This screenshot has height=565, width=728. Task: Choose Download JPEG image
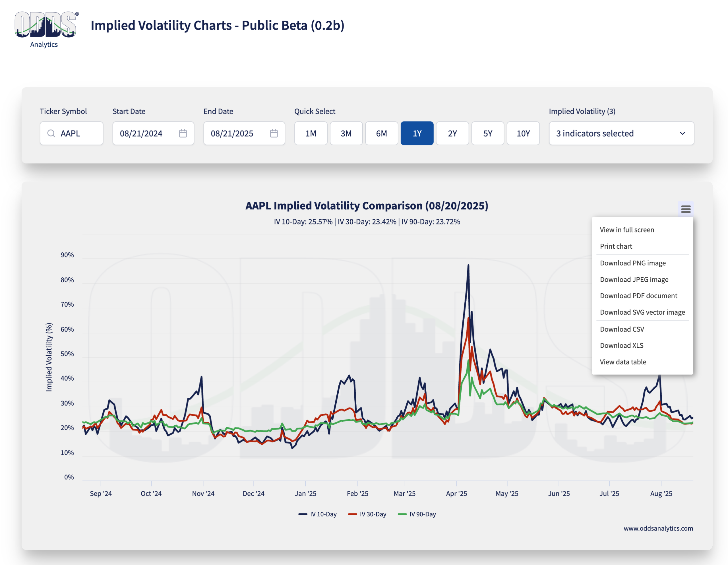click(642, 279)
